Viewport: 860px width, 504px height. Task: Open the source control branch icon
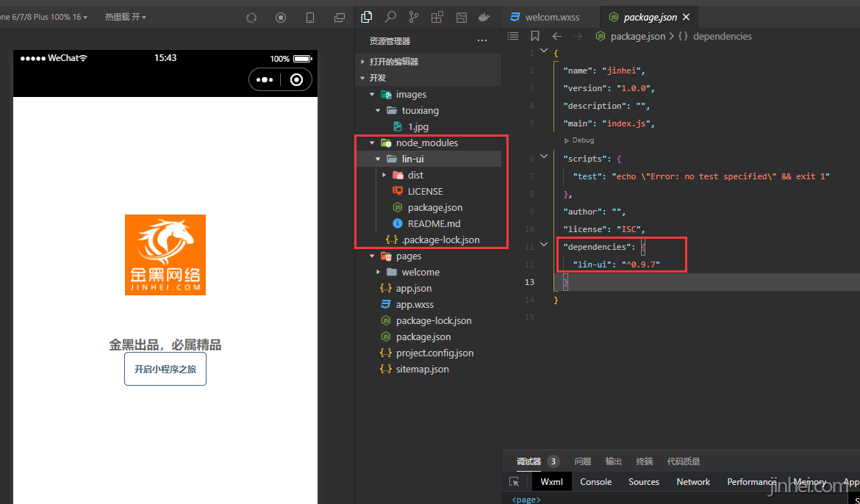point(414,17)
